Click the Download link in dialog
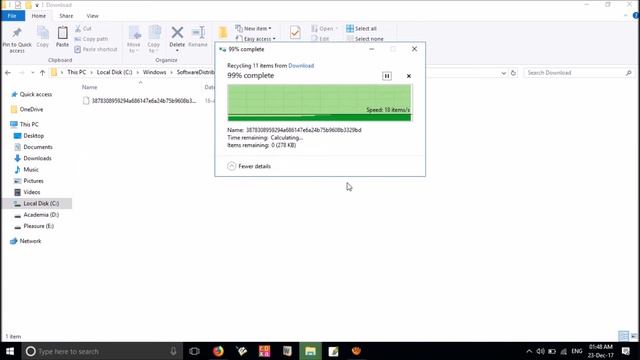The image size is (640, 360). pyautogui.click(x=301, y=66)
